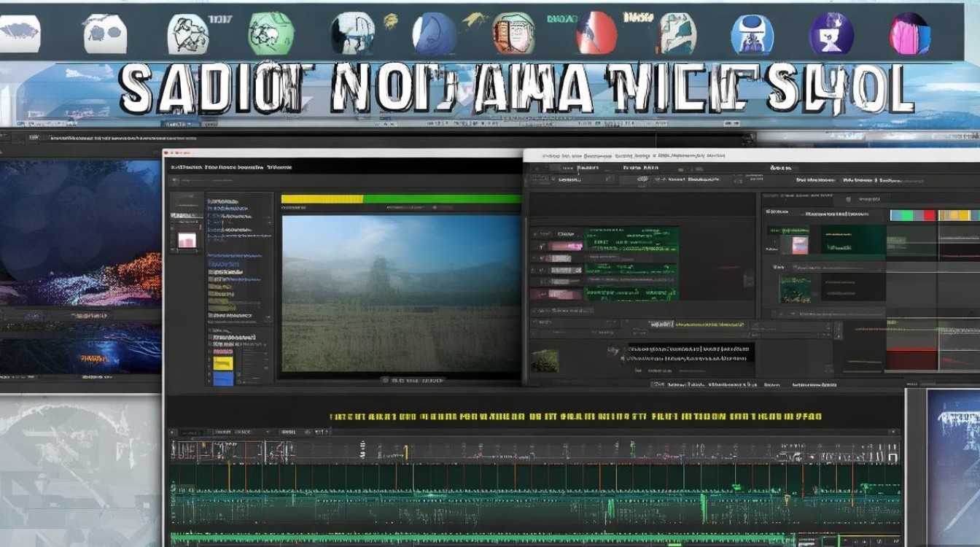Select the pink icon at far right of top row
Viewport: 980px width, 547px height.
909,34
